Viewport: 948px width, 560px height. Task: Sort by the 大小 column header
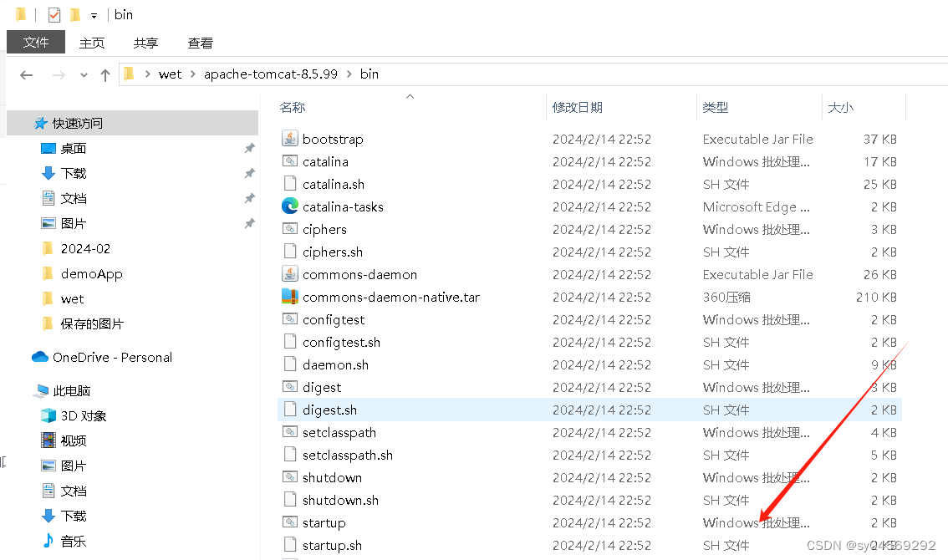(840, 108)
